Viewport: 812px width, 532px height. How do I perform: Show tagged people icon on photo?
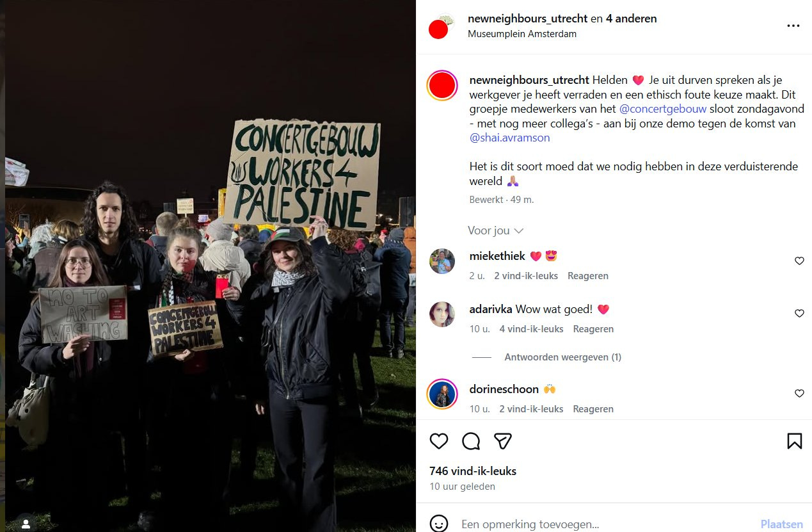click(26, 524)
